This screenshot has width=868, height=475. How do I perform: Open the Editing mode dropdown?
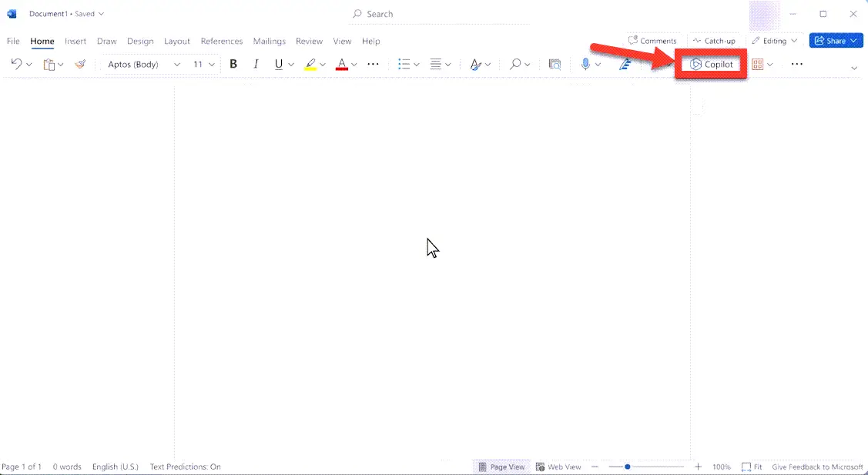[775, 41]
